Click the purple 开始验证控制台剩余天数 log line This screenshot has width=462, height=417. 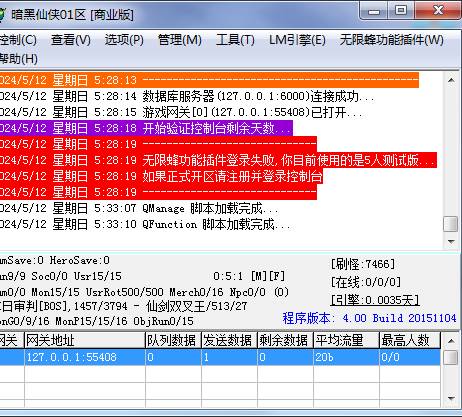[x=146, y=128]
